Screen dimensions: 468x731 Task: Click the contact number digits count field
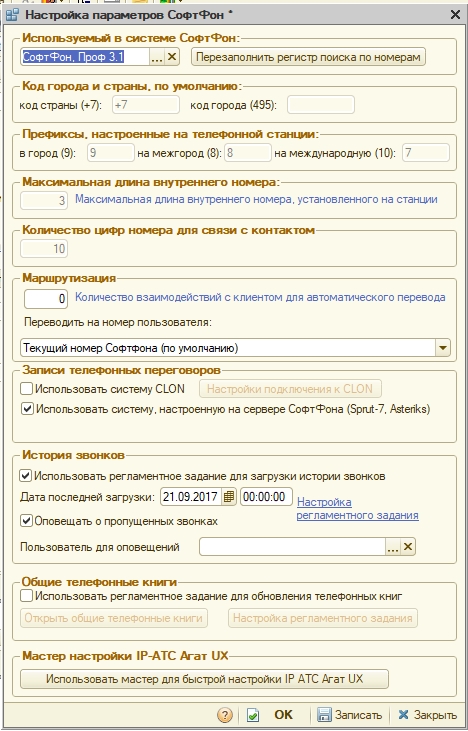[44, 248]
